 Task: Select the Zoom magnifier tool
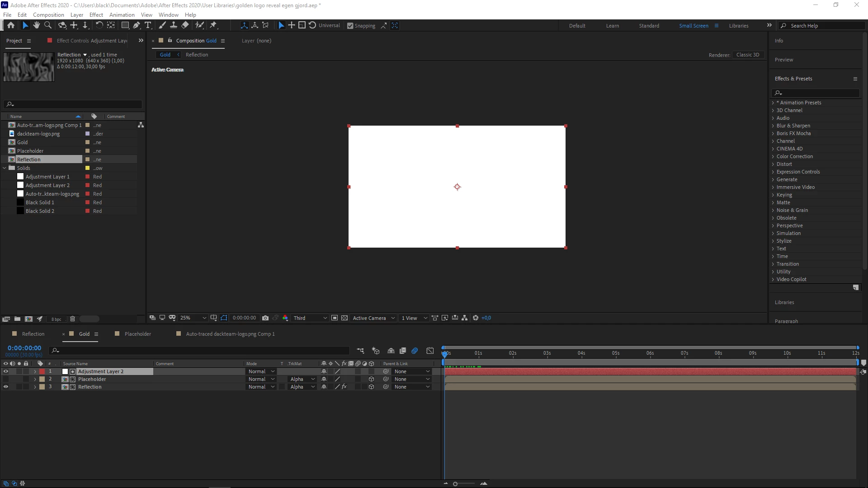[48, 25]
